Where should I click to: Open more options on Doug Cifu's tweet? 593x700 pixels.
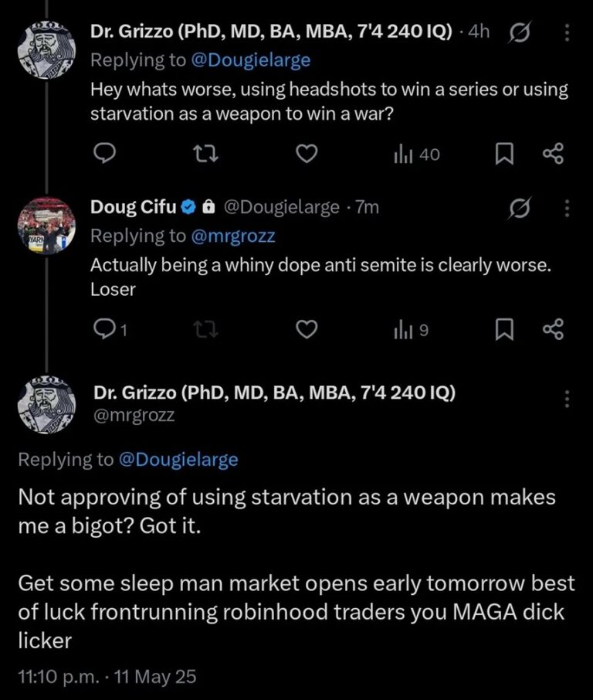[x=568, y=209]
